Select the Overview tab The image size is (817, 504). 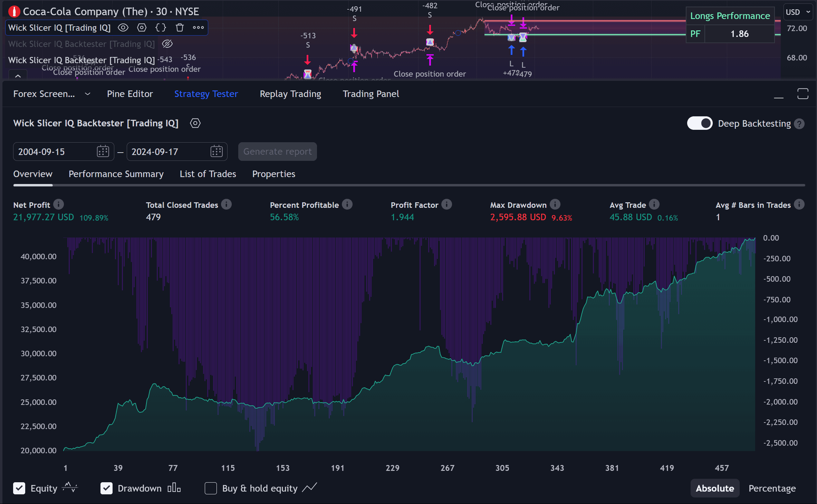pos(33,174)
